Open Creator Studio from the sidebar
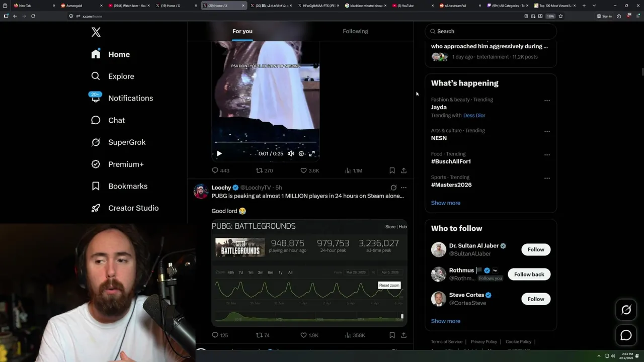Viewport: 644px width, 362px height. pos(125,208)
